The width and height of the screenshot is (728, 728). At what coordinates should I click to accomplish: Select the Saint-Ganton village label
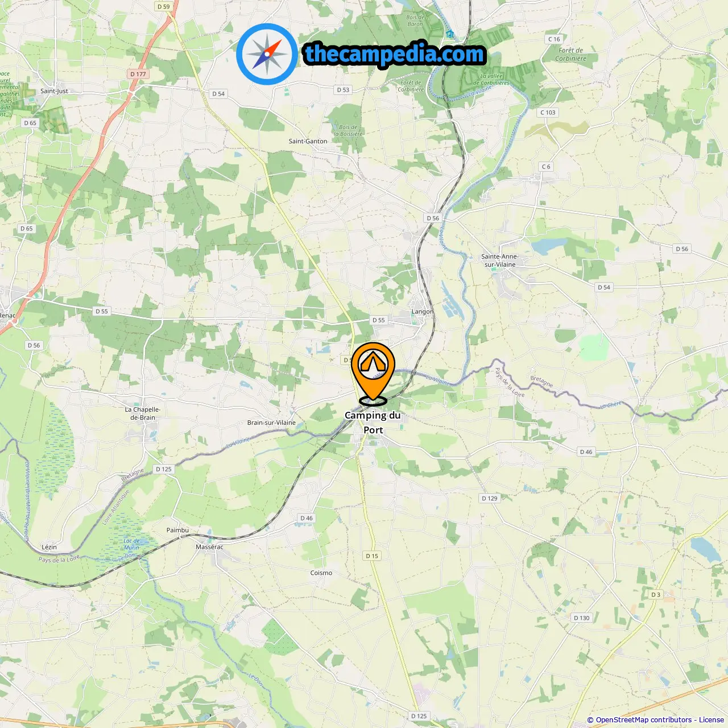click(308, 141)
